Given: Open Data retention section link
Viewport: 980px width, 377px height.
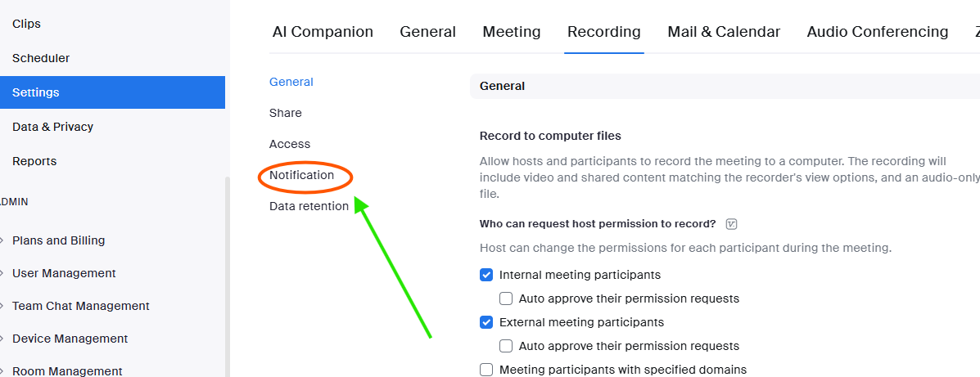Looking at the screenshot, I should pos(309,206).
